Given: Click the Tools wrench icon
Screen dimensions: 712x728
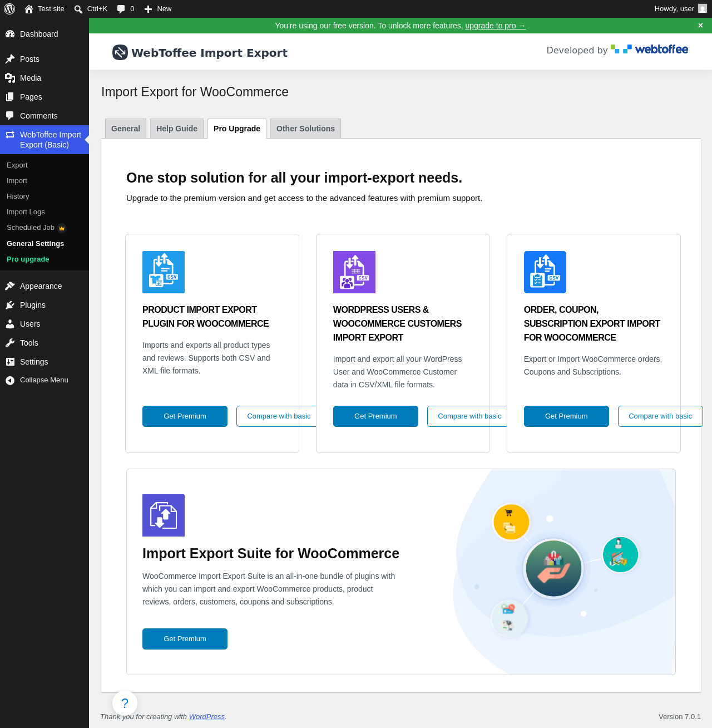Looking at the screenshot, I should 10,343.
